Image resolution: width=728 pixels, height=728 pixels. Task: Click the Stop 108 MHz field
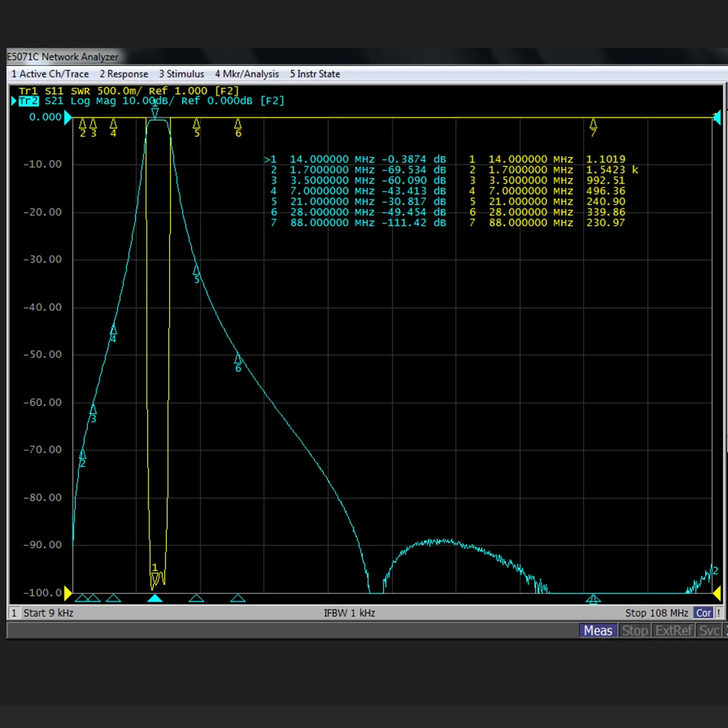click(657, 613)
